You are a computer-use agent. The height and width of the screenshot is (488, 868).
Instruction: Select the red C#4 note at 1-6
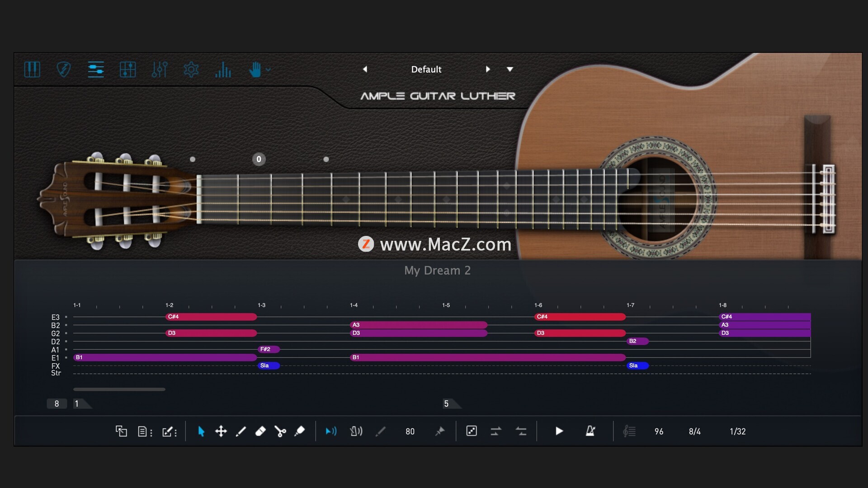coord(580,317)
